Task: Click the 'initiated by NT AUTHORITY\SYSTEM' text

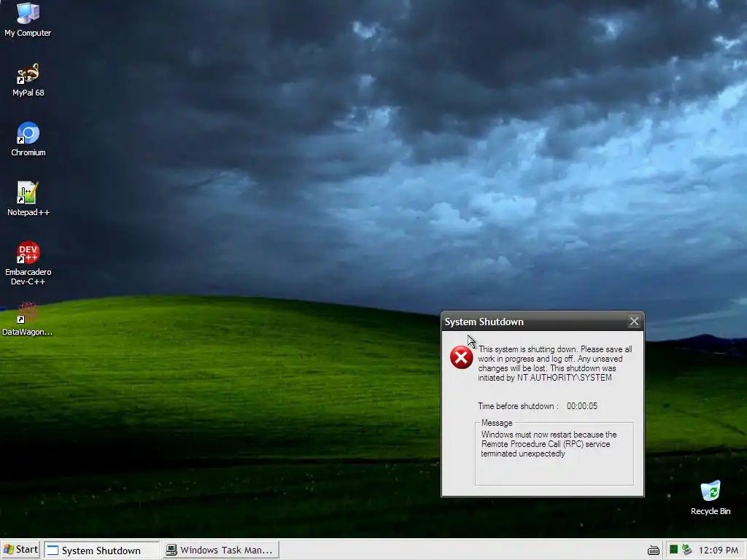Action: pyautogui.click(x=545, y=378)
